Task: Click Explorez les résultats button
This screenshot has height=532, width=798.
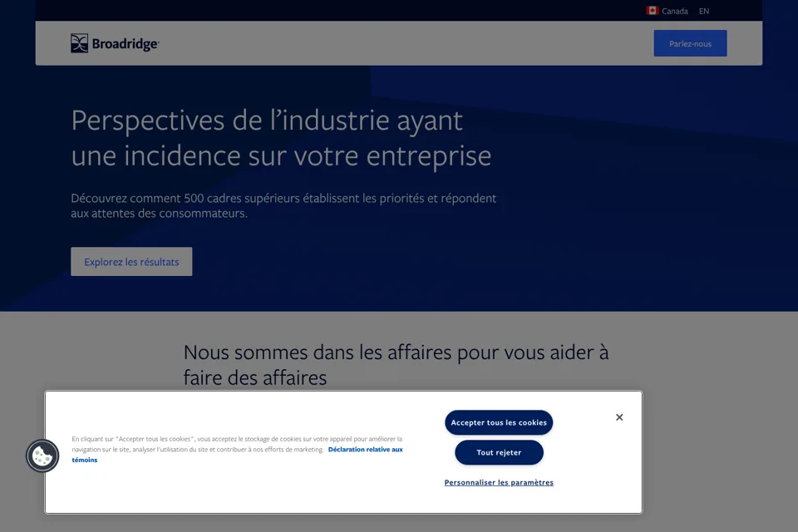Action: pos(131,262)
